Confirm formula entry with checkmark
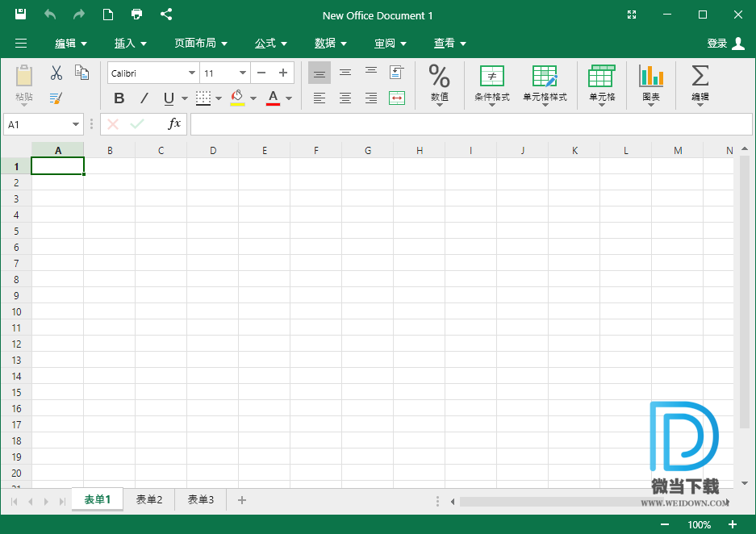 coord(137,124)
